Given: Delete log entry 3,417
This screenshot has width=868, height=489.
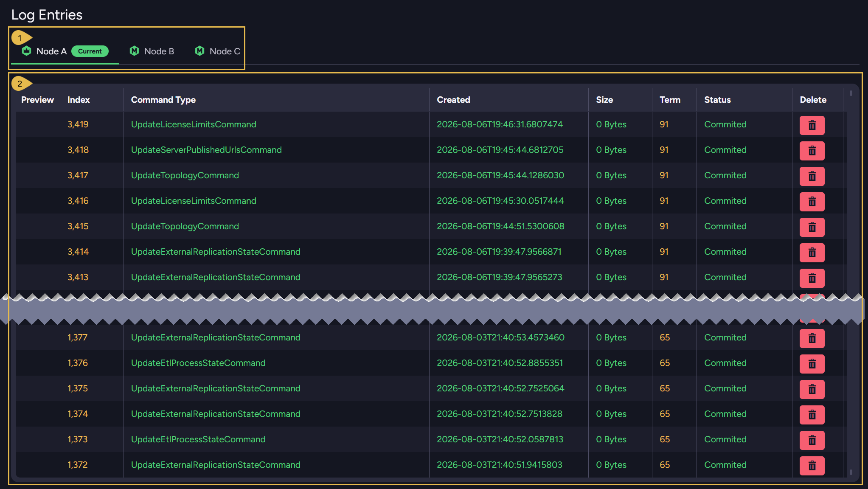Looking at the screenshot, I should (x=812, y=176).
